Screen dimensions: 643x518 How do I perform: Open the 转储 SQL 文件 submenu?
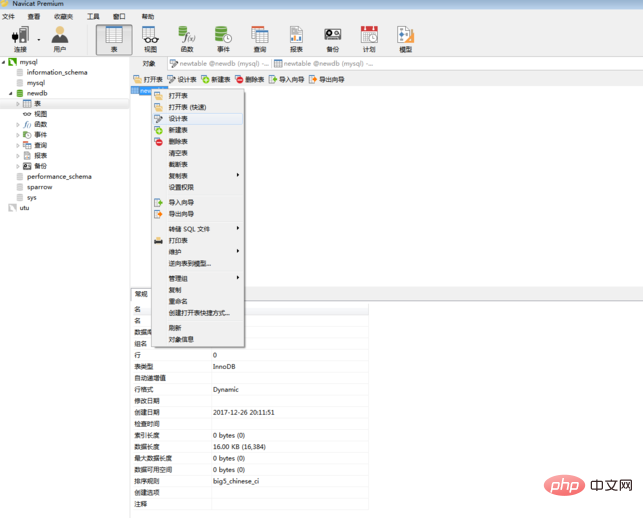(198, 229)
